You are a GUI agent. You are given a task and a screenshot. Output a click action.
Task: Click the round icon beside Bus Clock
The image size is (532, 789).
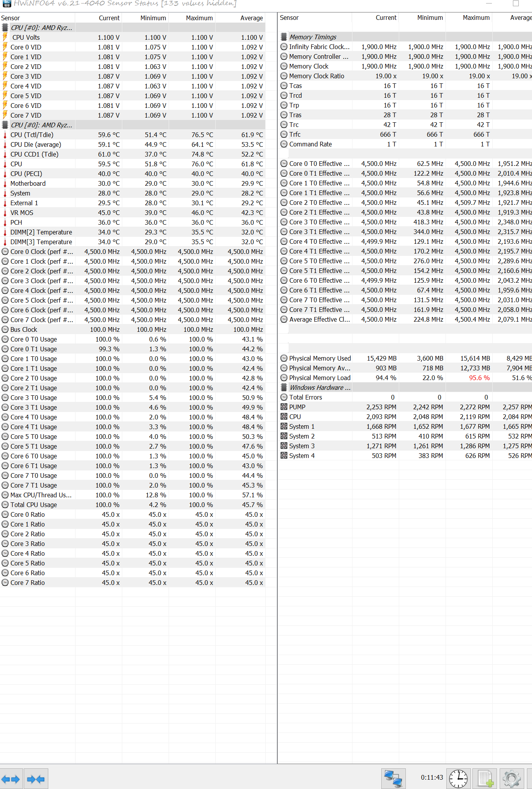click(5, 329)
